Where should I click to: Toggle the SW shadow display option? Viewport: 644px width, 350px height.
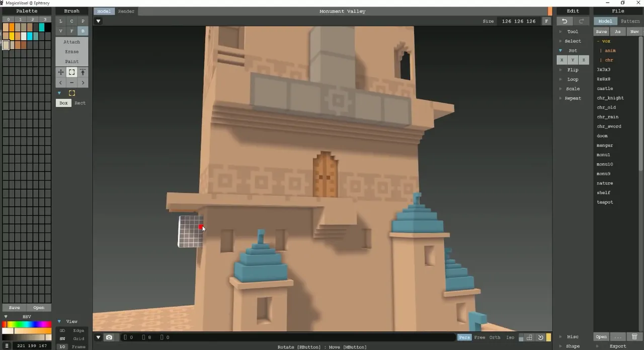[62, 338]
